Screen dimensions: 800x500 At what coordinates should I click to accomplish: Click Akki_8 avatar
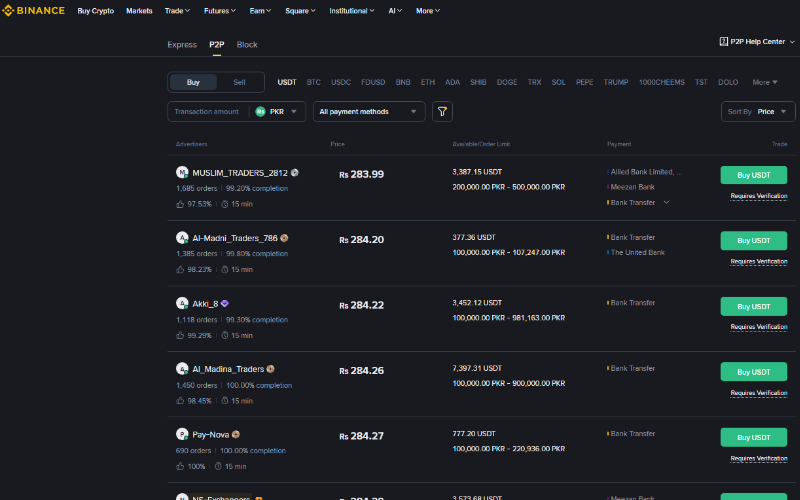coord(182,304)
